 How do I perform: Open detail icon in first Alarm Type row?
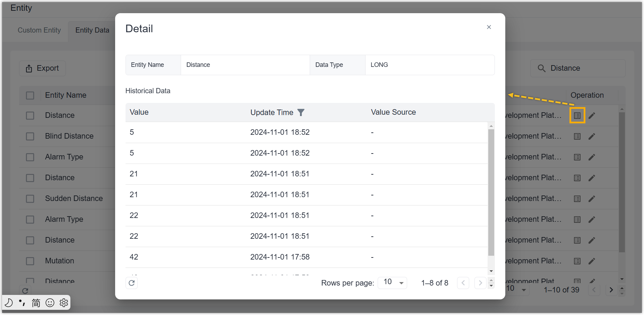pyautogui.click(x=577, y=157)
